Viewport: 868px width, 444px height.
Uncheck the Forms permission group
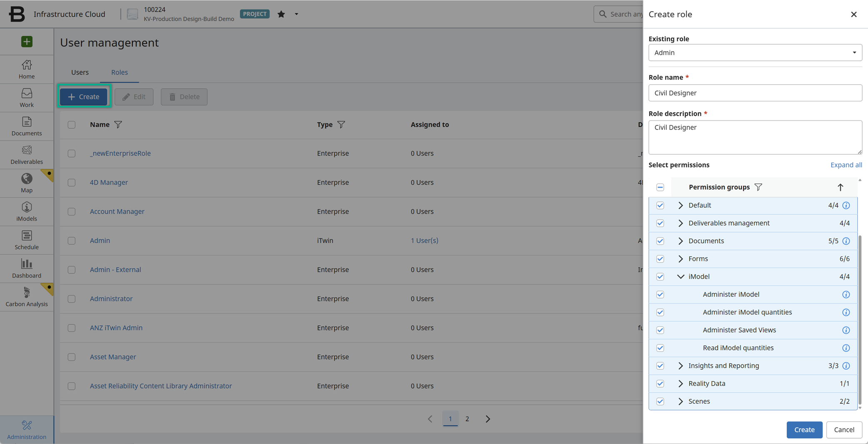tap(660, 259)
